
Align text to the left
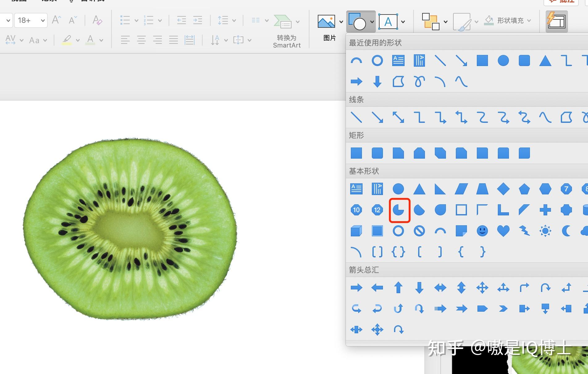(x=125, y=40)
